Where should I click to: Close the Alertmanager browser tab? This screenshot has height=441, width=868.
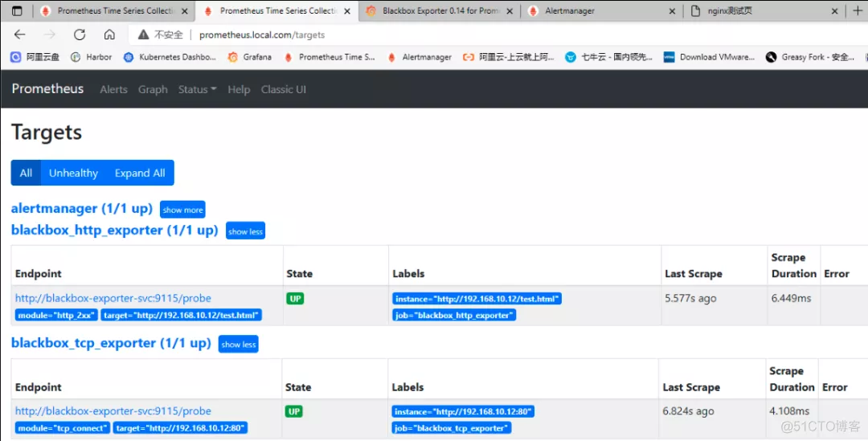click(x=672, y=11)
